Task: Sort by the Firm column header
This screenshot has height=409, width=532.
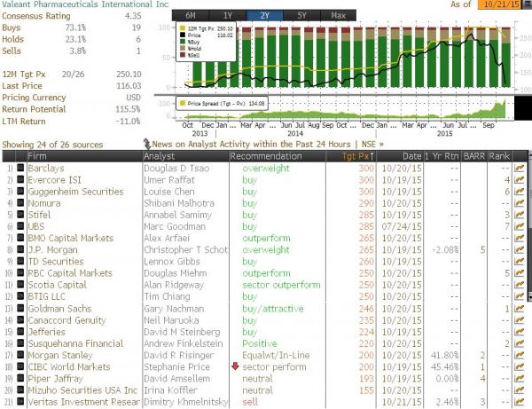Action: click(x=84, y=156)
